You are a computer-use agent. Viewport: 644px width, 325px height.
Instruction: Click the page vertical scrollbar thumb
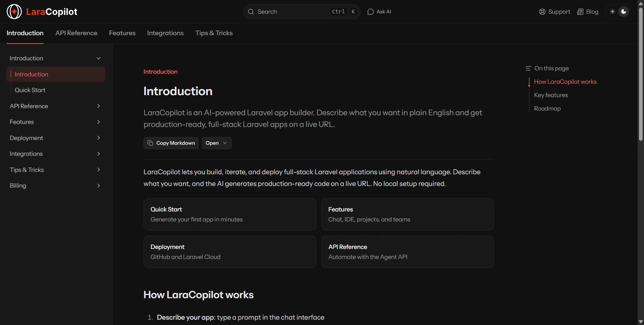[641, 74]
